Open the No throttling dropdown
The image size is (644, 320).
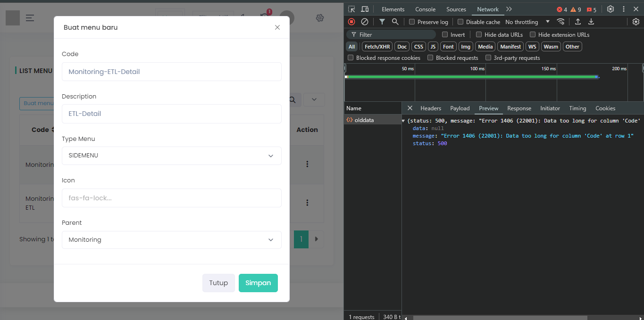coord(527,22)
